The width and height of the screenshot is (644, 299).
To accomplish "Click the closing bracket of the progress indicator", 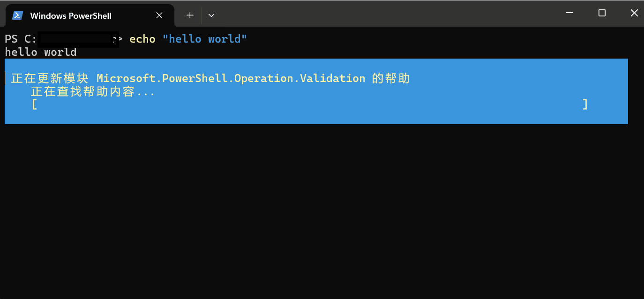I will [585, 105].
